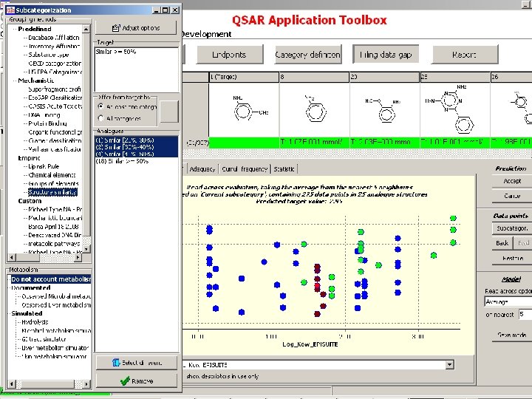532x399 pixels.
Task: Choose the 'At least one category' radio option
Action: pyautogui.click(x=100, y=106)
